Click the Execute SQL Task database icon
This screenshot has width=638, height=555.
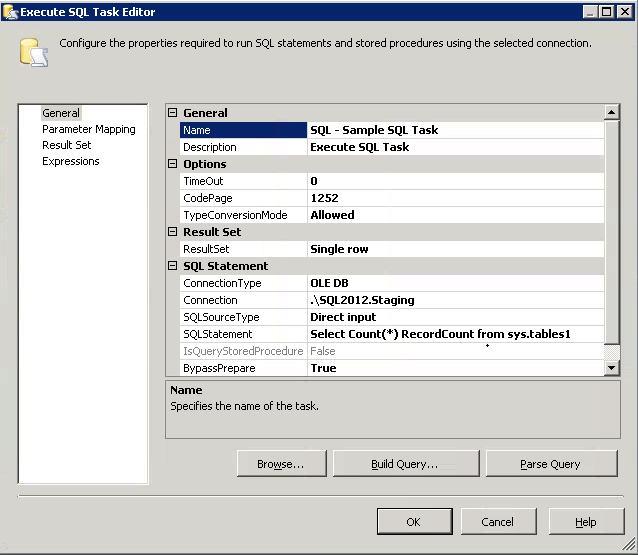[32, 52]
